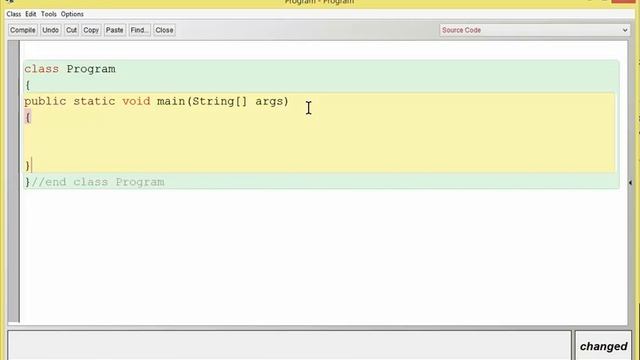Click the compiler message area at bottom
This screenshot has height=360, width=640.
tap(289, 345)
